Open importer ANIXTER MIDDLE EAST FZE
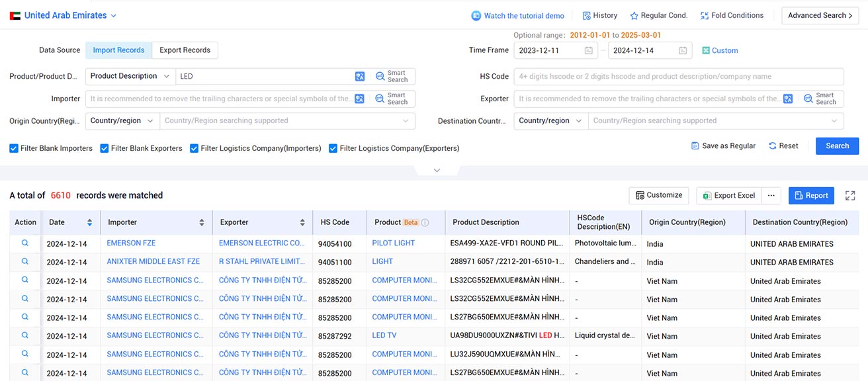Viewport: 868px width, 381px height. coord(153,261)
